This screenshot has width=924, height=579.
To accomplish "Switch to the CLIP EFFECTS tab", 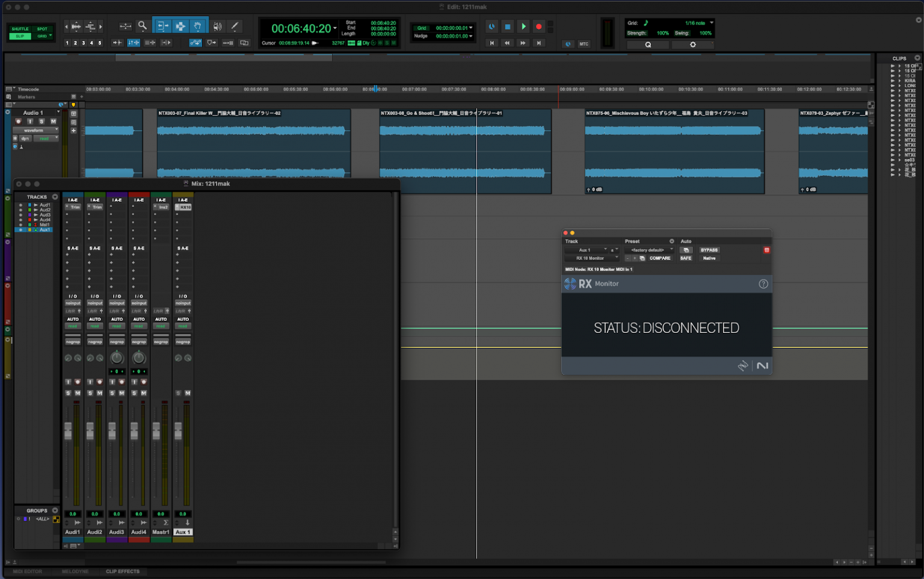I will (123, 571).
